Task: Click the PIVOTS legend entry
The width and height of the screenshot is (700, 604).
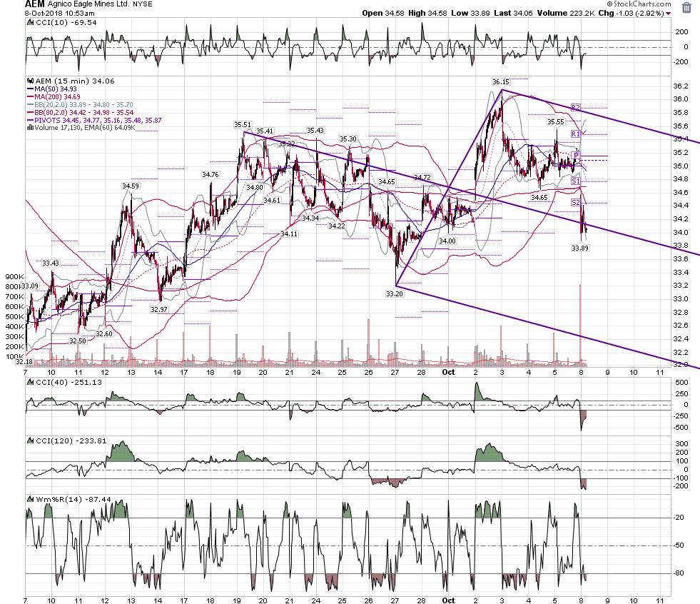Action: pyautogui.click(x=98, y=120)
